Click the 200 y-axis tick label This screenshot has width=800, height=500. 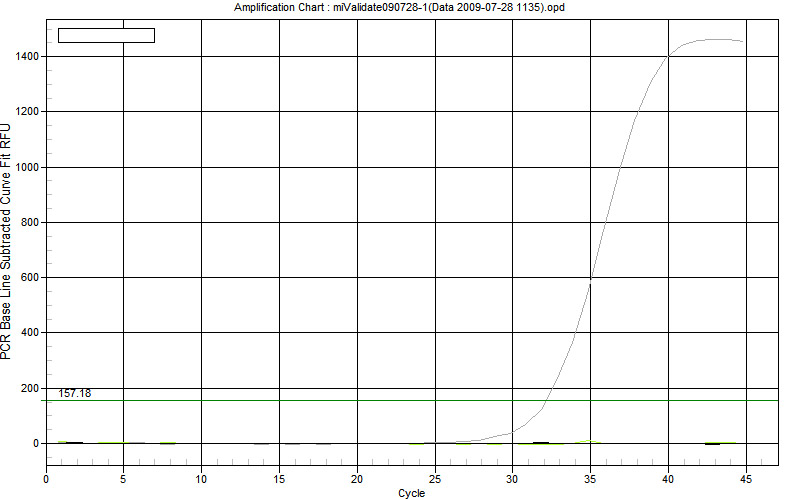(x=30, y=388)
